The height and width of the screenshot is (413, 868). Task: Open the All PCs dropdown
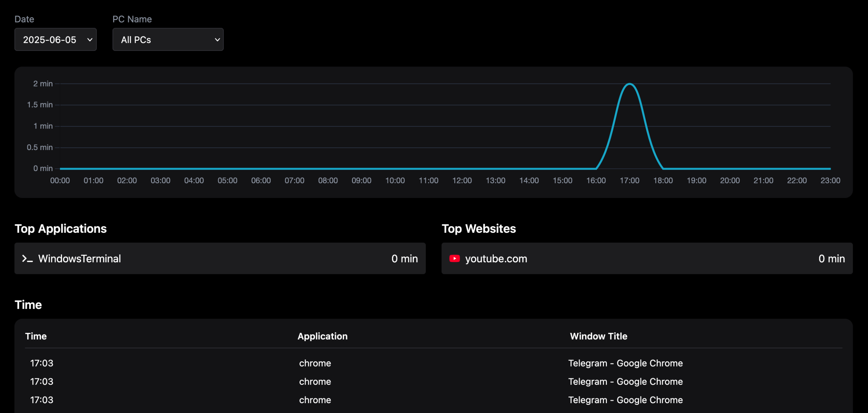click(168, 40)
